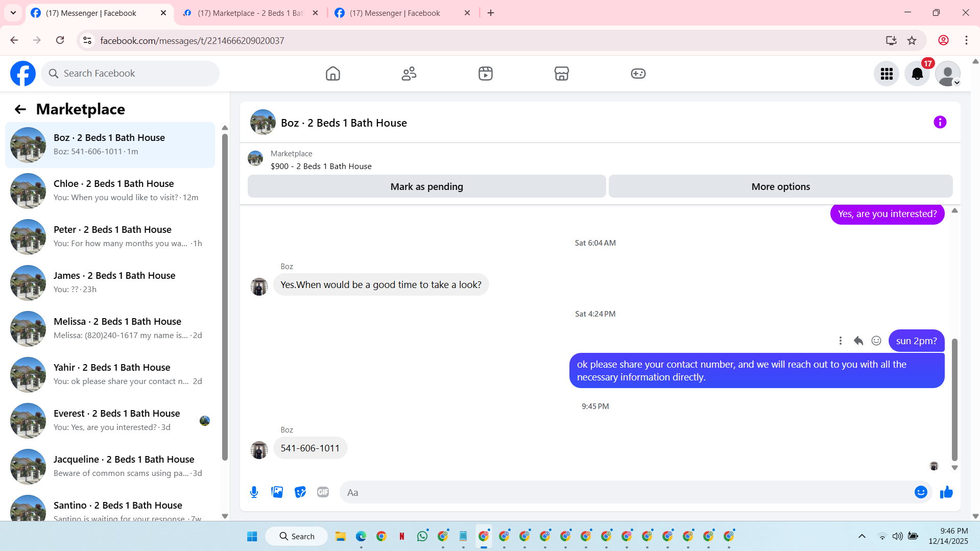Click the chat header house thumbnail
The image size is (980, 551).
pyautogui.click(x=263, y=122)
